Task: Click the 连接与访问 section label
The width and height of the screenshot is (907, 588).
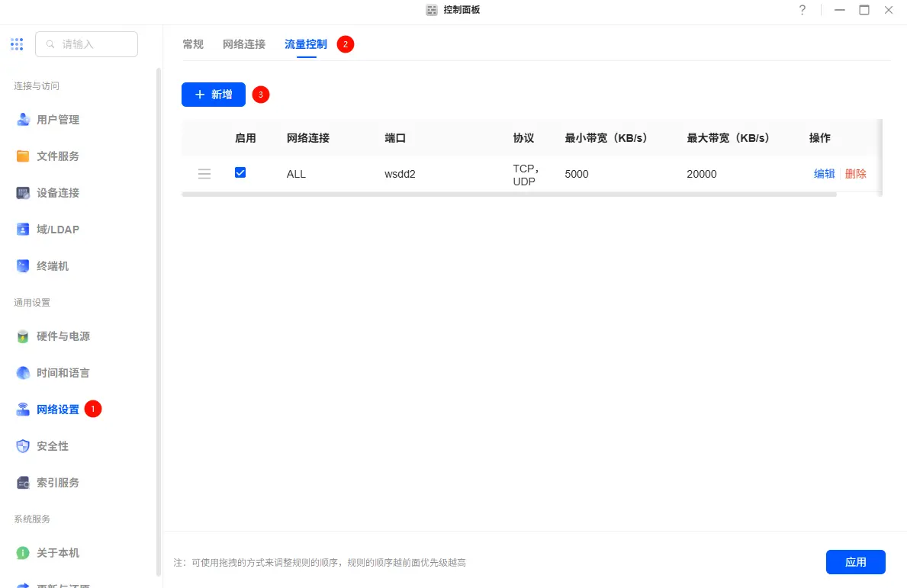Action: coord(37,85)
